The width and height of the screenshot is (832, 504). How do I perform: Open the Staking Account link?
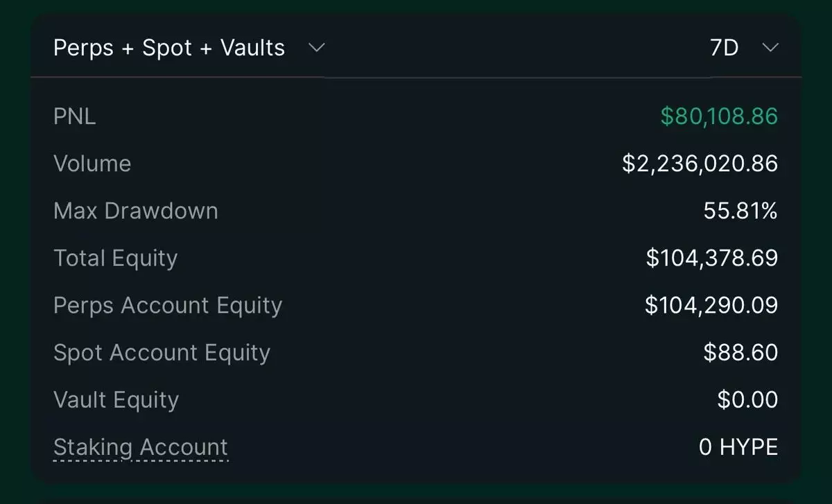tap(140, 447)
